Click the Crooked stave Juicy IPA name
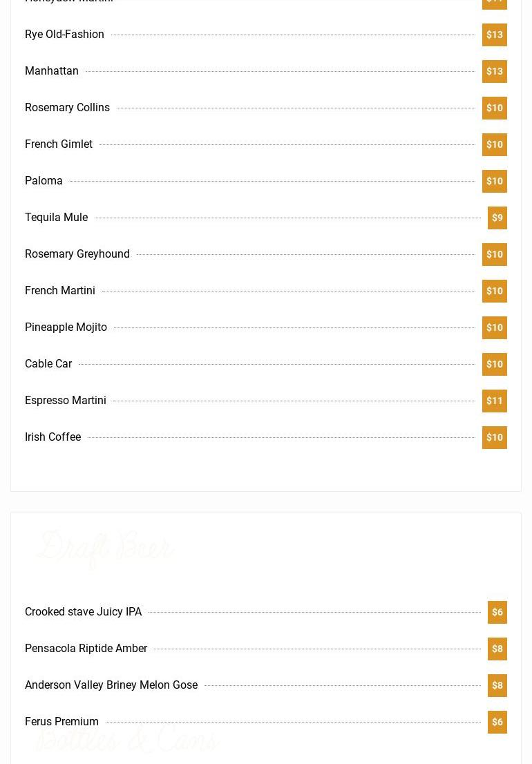532x764 pixels. [83, 612]
